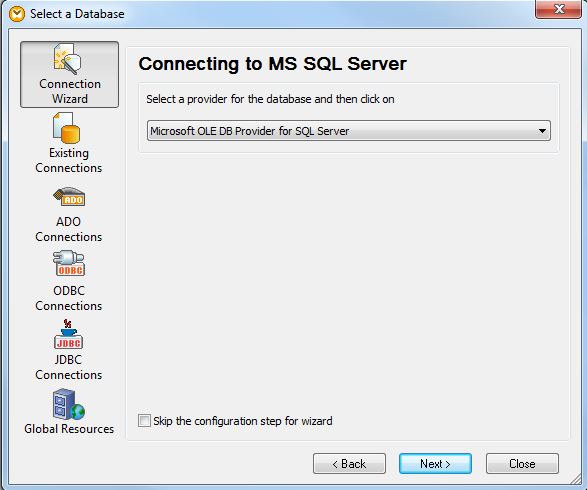Switch to ODBC Connections text label
The width and height of the screenshot is (587, 490).
(69, 298)
